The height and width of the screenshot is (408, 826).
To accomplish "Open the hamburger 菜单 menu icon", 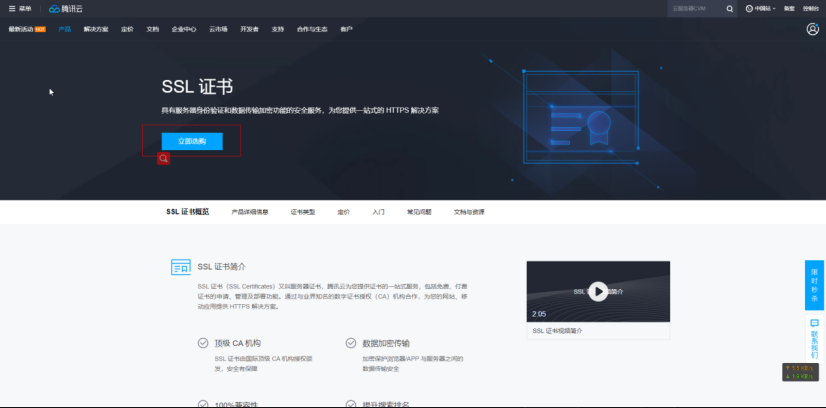I will click(x=12, y=8).
